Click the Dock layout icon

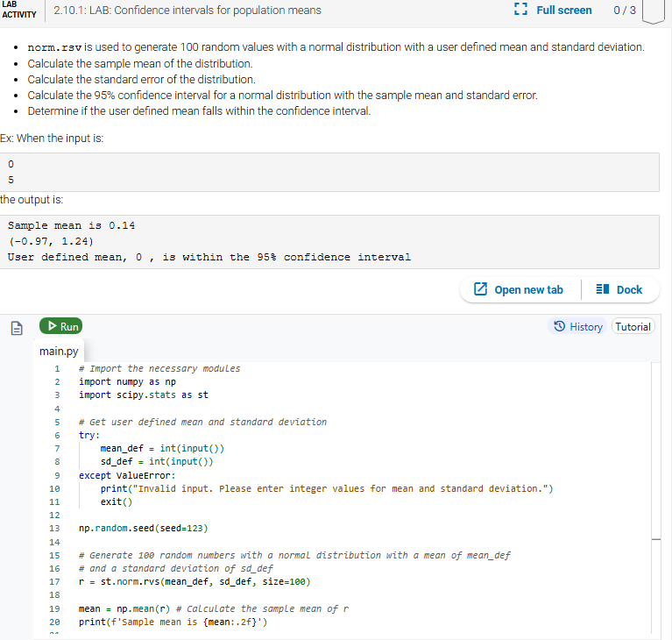603,289
